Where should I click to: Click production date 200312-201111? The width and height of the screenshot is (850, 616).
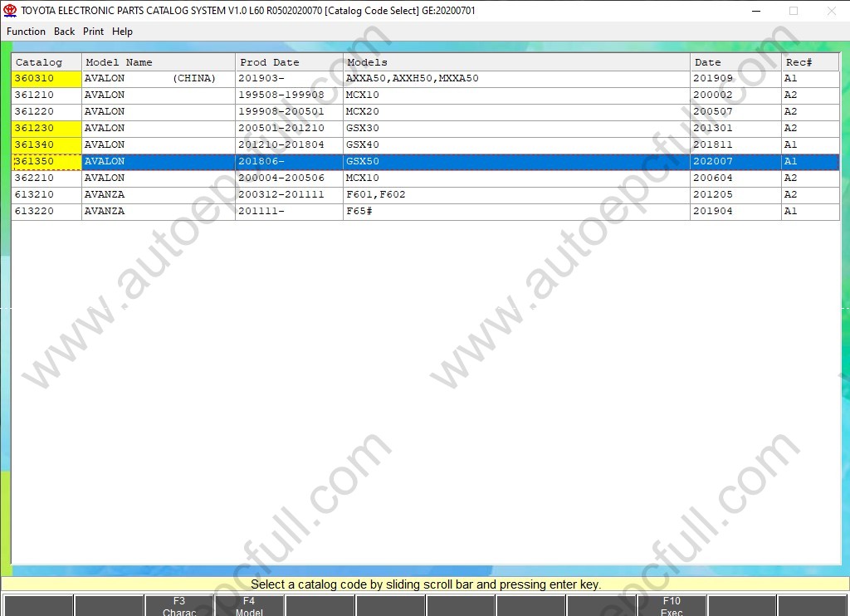[x=290, y=194]
